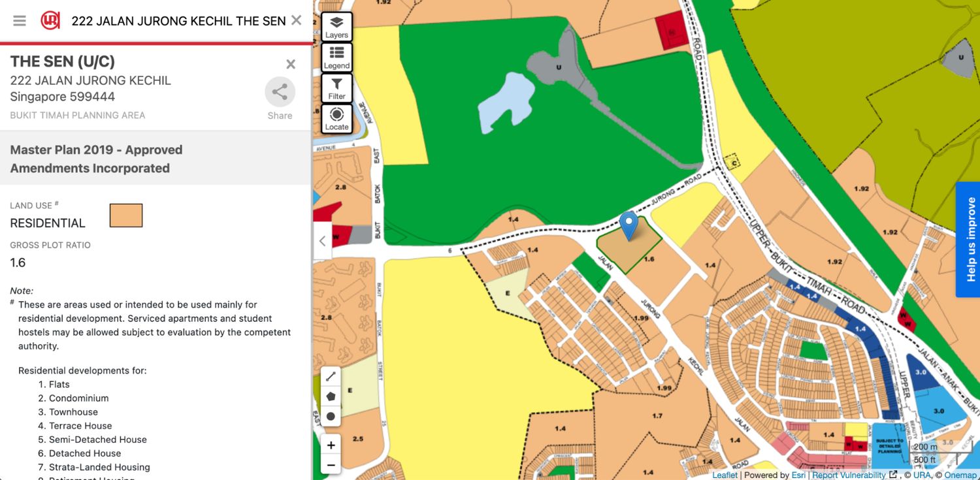Zoom out of the map
980x480 pixels.
[331, 465]
